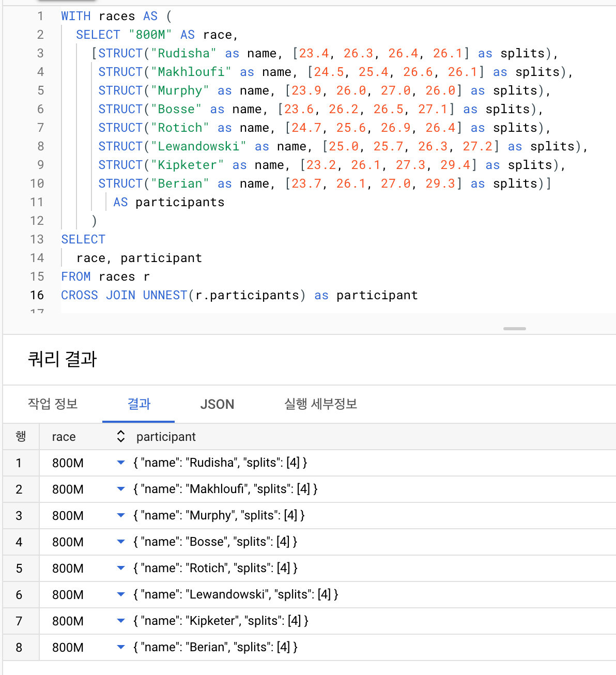Screen dimensions: 616x675
Task: Click the race, participant line
Action: click(x=139, y=258)
